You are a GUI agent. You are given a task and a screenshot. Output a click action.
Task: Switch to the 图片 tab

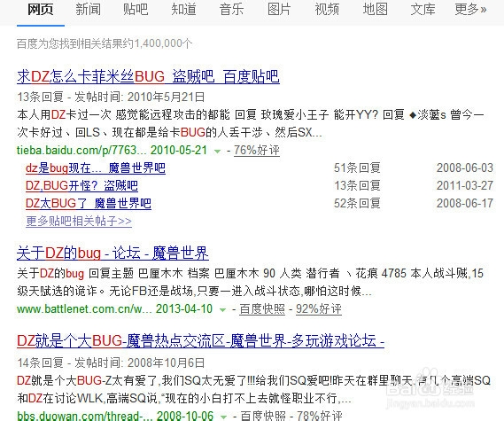[x=279, y=10]
